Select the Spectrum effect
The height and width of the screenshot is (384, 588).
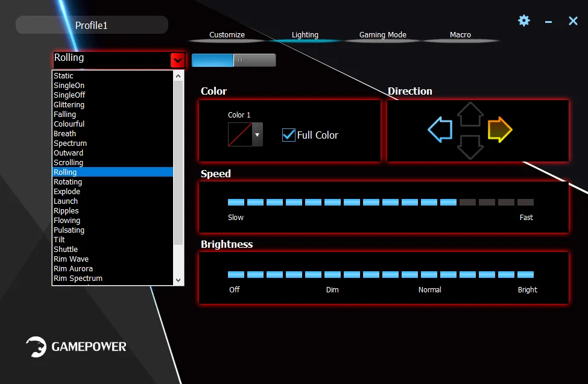113,143
